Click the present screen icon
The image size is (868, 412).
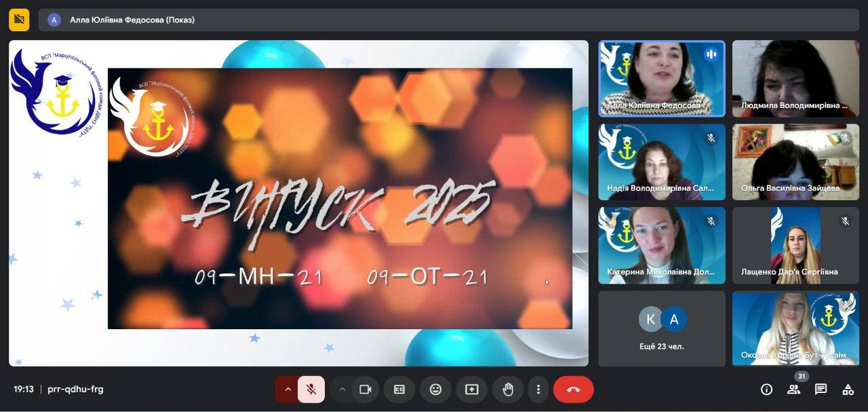point(471,390)
